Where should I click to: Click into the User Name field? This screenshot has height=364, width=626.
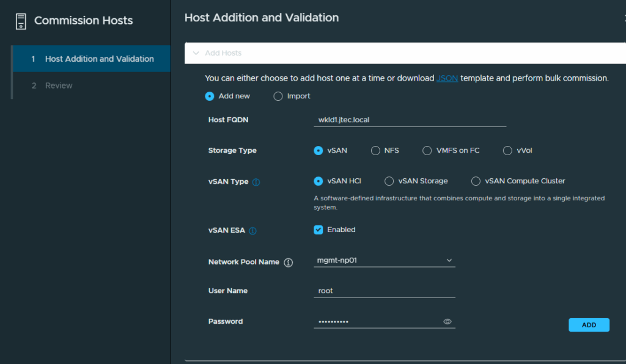tap(385, 291)
